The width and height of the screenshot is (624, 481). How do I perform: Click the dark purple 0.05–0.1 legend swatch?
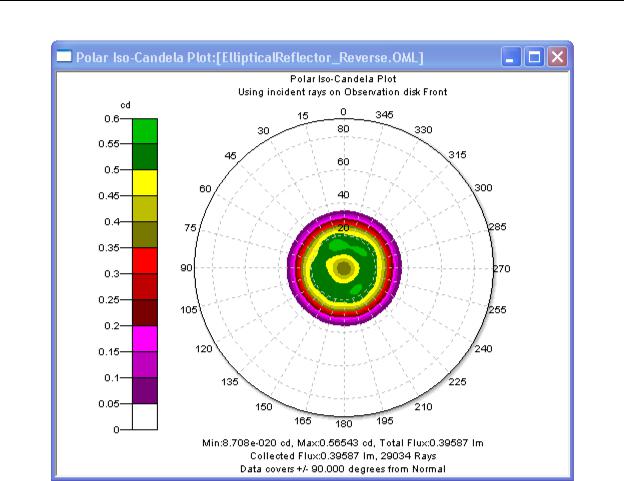coord(145,391)
